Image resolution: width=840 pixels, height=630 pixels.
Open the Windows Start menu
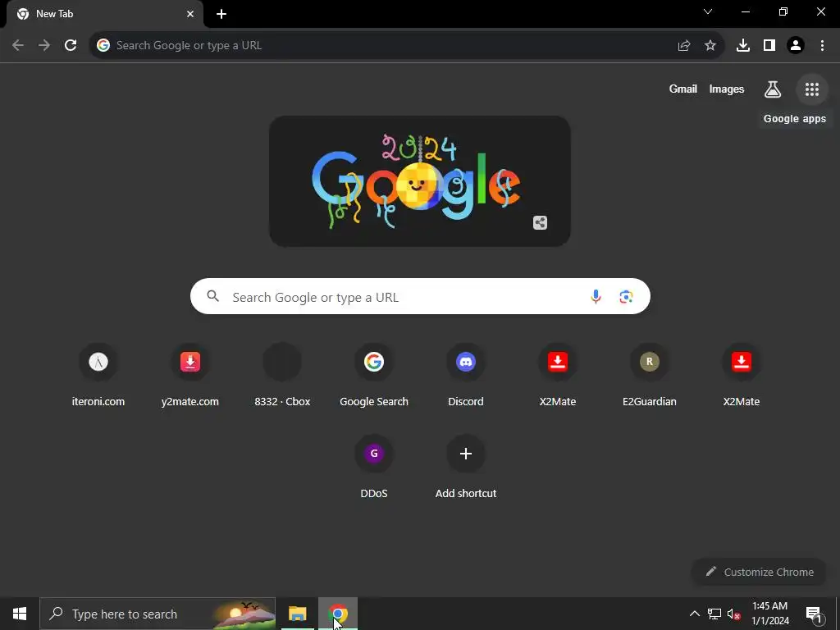click(x=20, y=614)
